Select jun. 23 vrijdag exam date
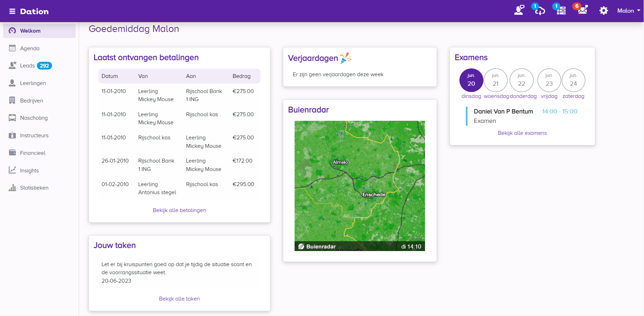 [x=549, y=80]
